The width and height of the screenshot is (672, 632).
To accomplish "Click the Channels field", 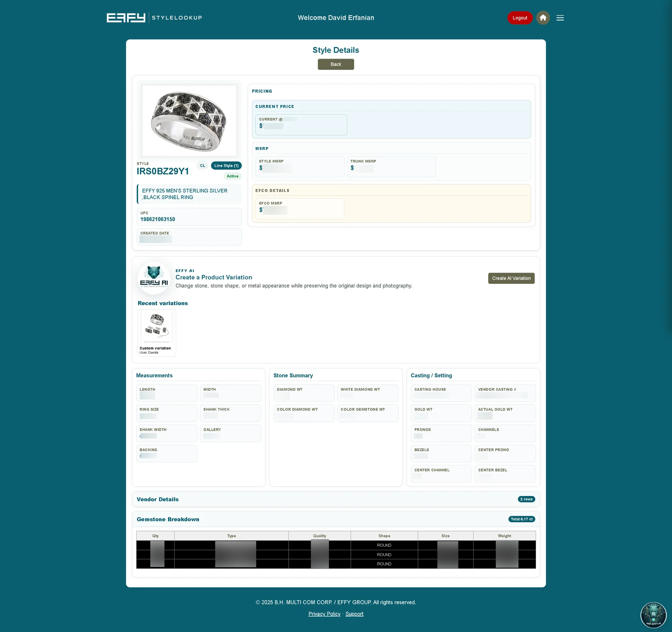I will point(505,433).
